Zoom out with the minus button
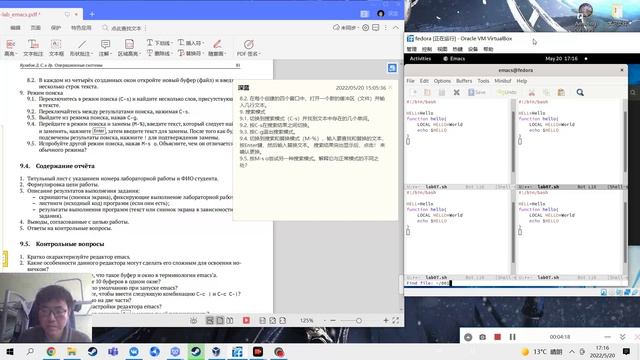Screen dimensions: 640x360 click(x=333, y=320)
